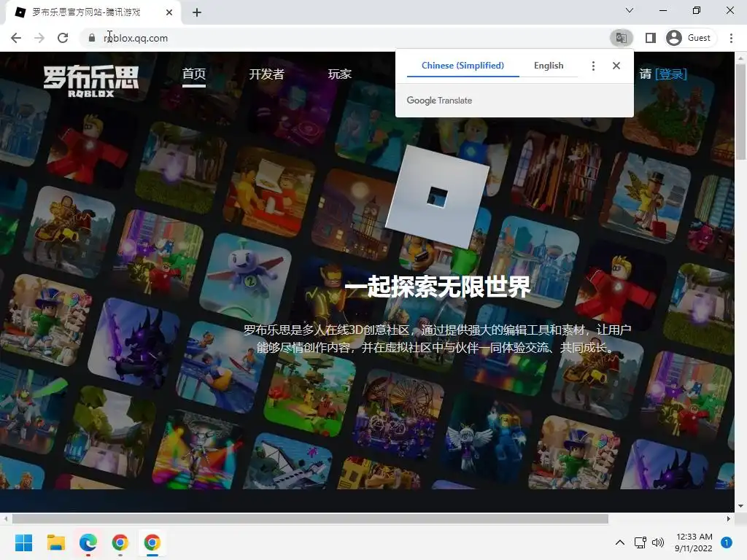Launch Microsoft Edge from taskbar
The width and height of the screenshot is (747, 560).
(x=88, y=542)
